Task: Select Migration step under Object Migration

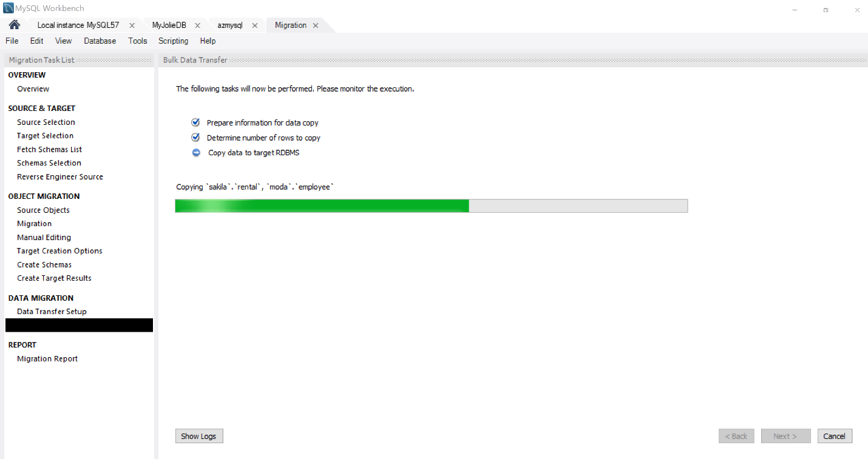Action: 35,224
